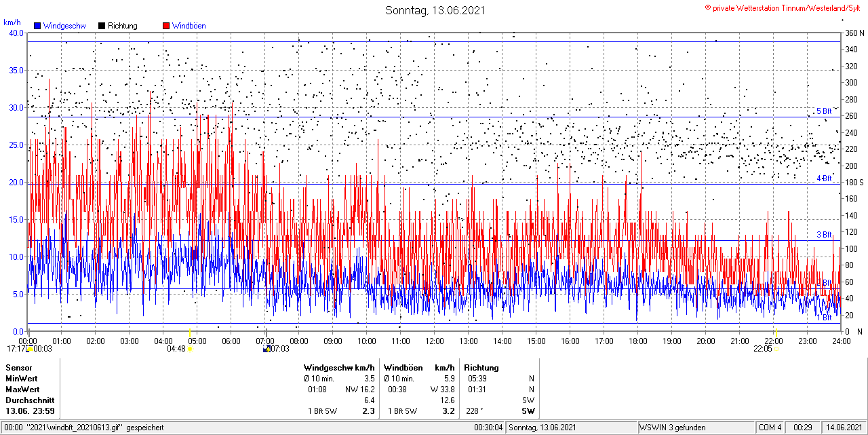Click the 06:00 time axis label

[231, 341]
